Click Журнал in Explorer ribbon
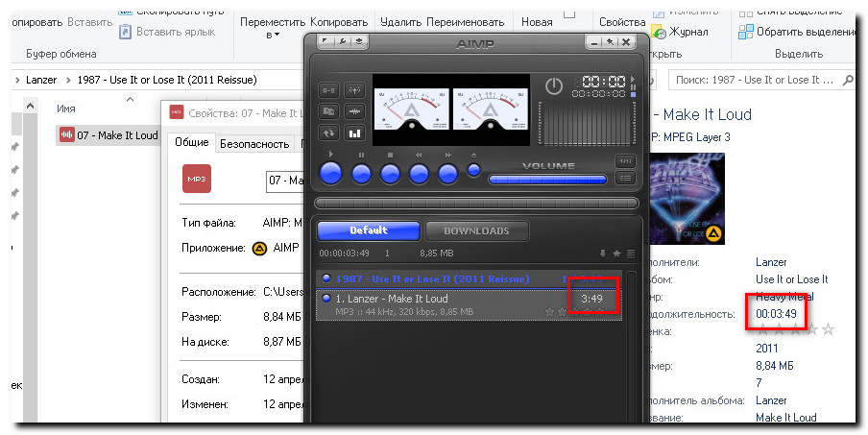The width and height of the screenshot is (868, 435). [x=681, y=32]
